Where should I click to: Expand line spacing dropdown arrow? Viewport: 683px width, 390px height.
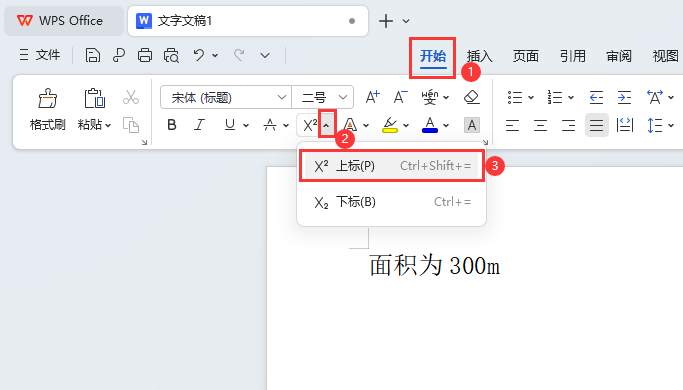(x=671, y=125)
